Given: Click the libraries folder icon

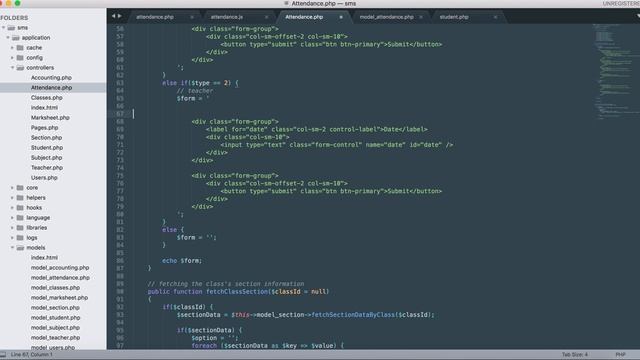Looking at the screenshot, I should click(20, 228).
